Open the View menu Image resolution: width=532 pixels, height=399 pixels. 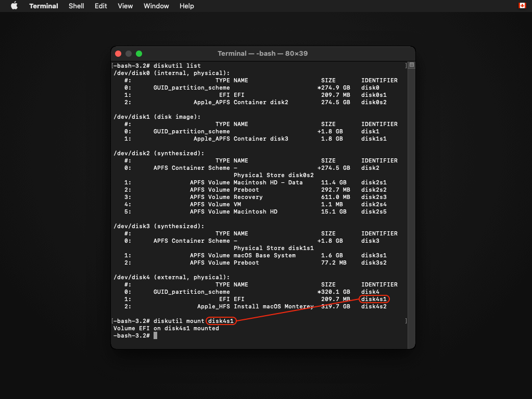click(x=125, y=6)
